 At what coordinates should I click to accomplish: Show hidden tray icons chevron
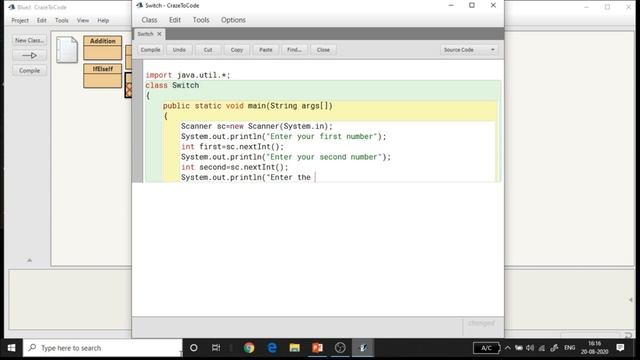pos(507,348)
